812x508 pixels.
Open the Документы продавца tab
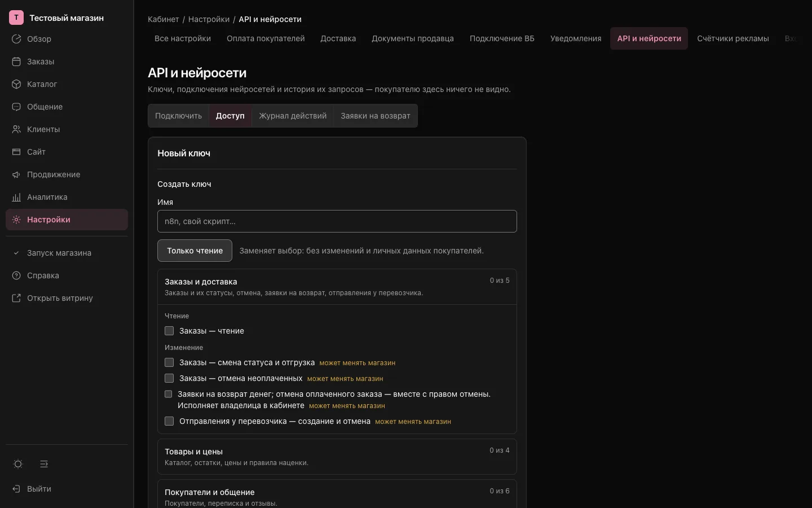413,38
